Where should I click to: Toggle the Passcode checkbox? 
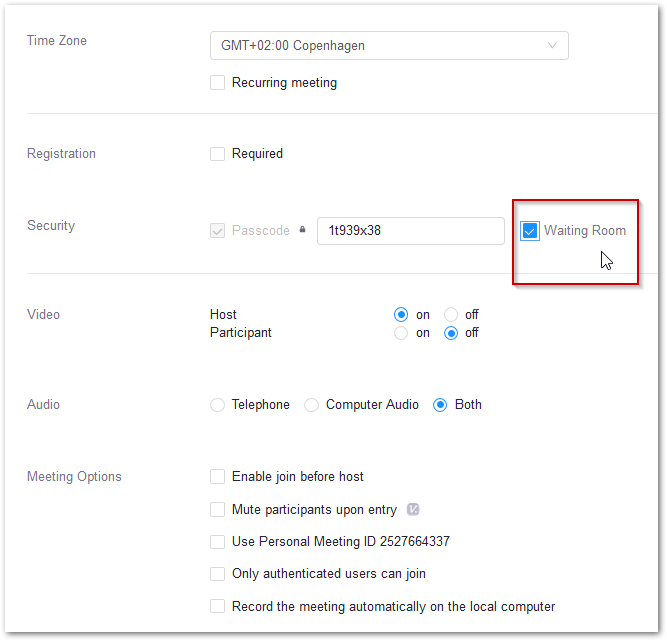pos(217,231)
